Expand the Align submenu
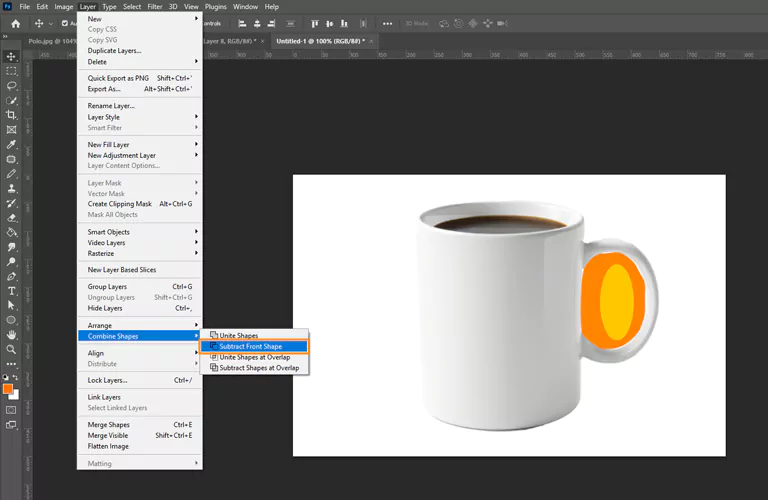768x500 pixels. pyautogui.click(x=196, y=353)
